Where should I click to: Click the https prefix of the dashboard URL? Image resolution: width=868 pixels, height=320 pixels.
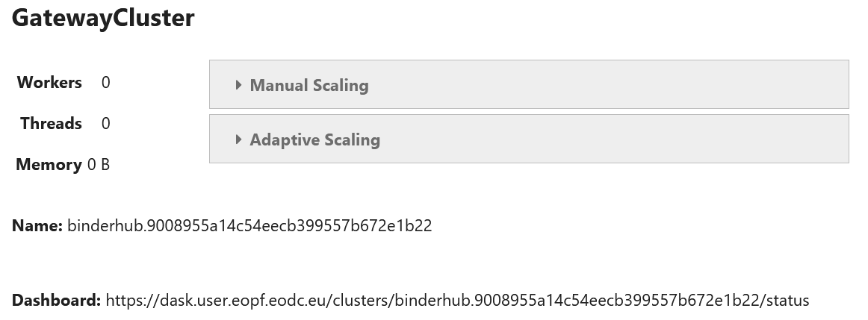point(124,301)
